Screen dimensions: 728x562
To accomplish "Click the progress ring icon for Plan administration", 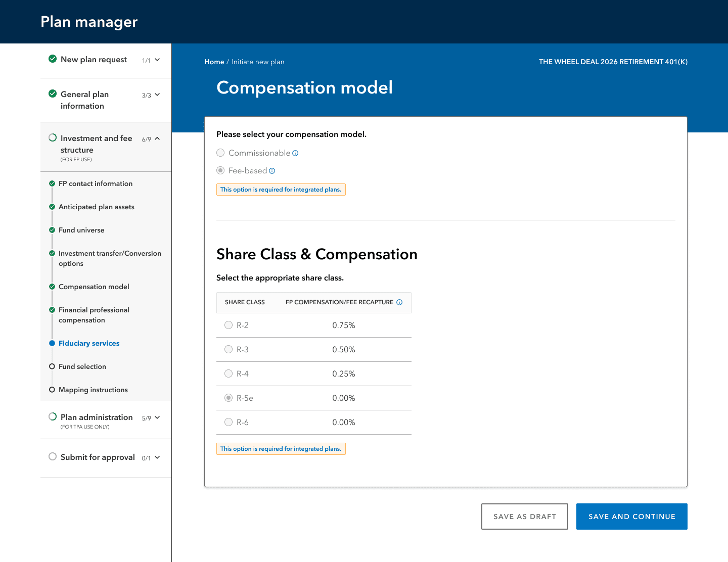I will click(53, 416).
